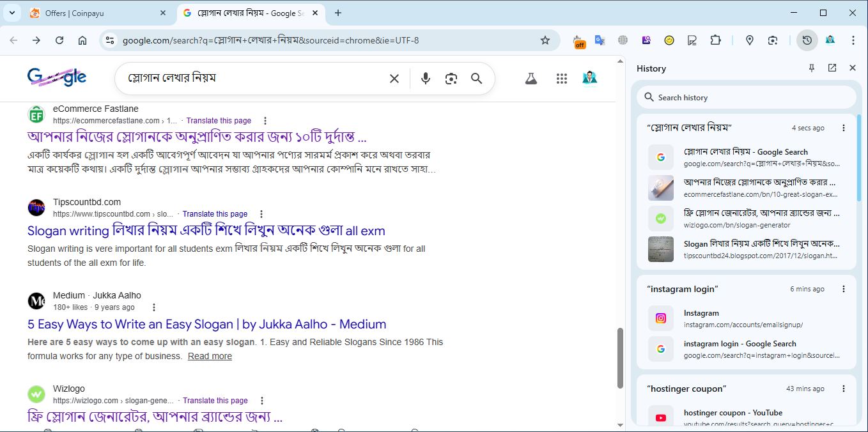Open Google Search entry for স্লোগান in history

pos(746,158)
